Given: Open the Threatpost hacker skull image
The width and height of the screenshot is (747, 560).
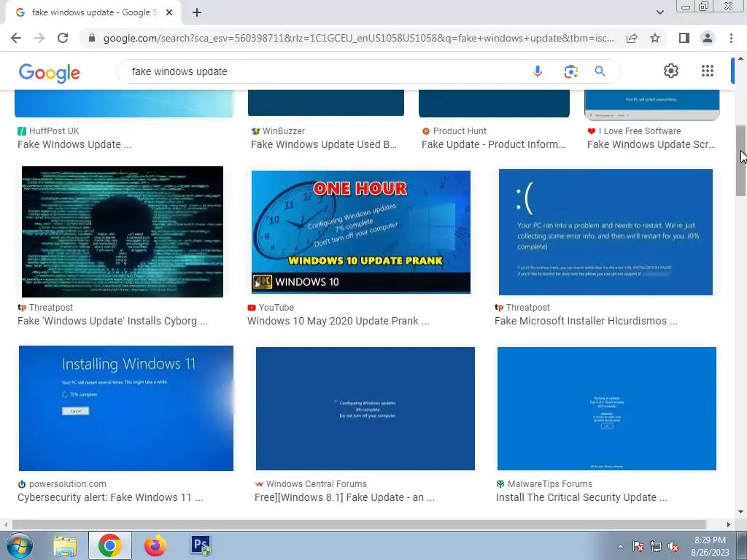Looking at the screenshot, I should (123, 231).
